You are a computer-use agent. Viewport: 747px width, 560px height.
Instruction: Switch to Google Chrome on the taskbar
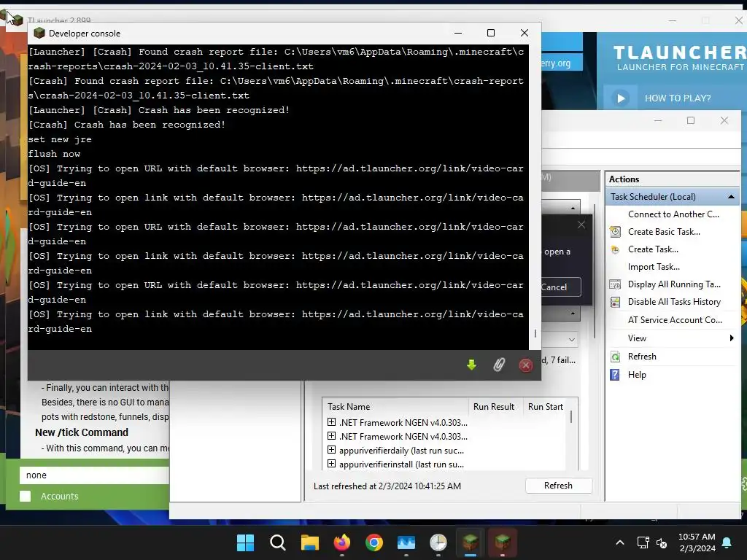click(374, 542)
